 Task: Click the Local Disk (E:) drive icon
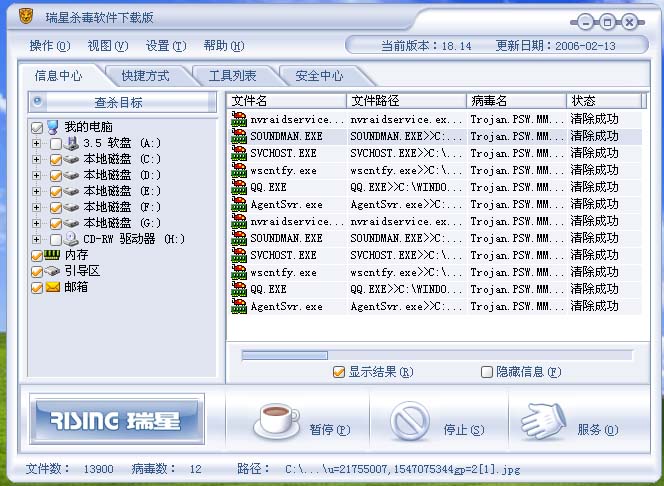pyautogui.click(x=71, y=191)
